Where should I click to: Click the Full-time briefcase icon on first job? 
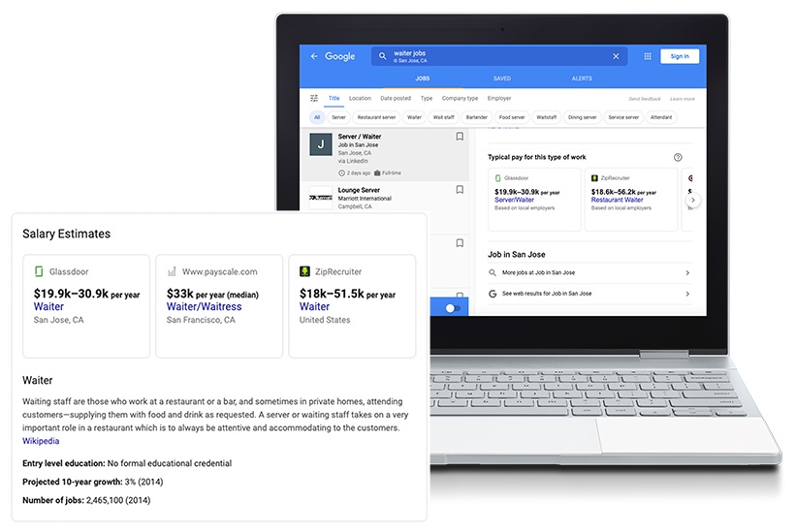click(x=377, y=173)
